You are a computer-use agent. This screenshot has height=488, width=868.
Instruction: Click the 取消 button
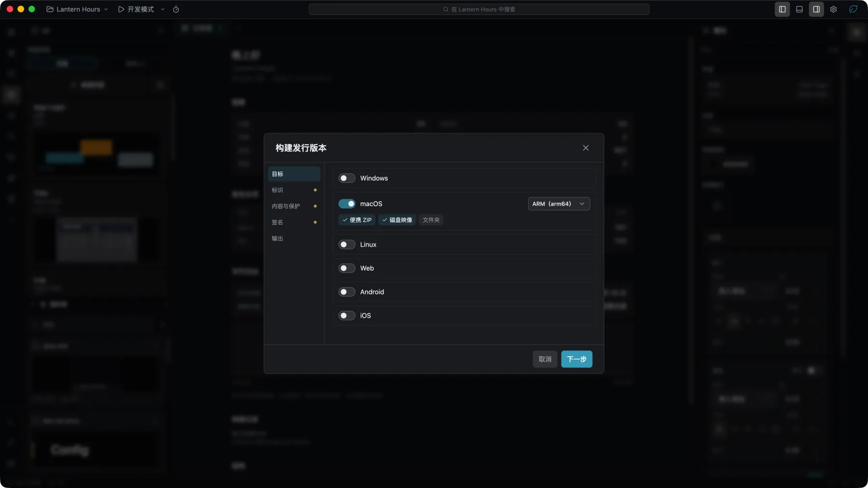point(545,359)
